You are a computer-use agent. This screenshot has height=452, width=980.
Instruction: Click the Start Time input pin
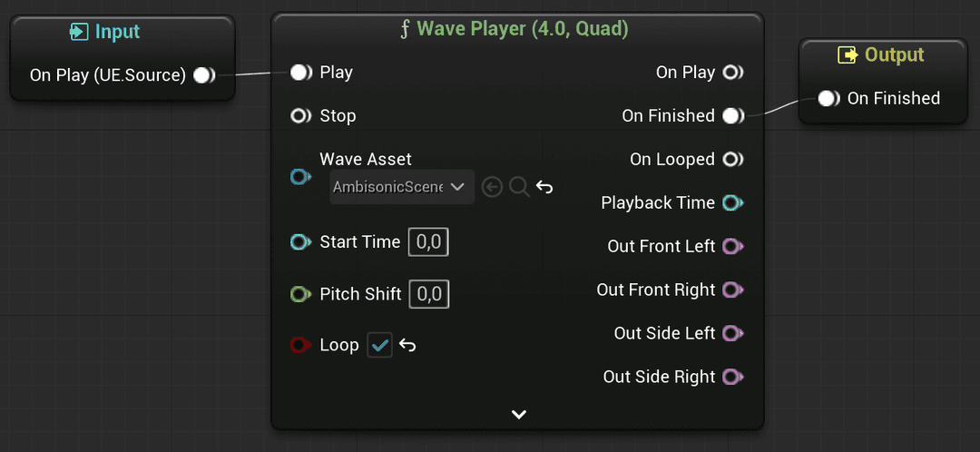coord(300,242)
